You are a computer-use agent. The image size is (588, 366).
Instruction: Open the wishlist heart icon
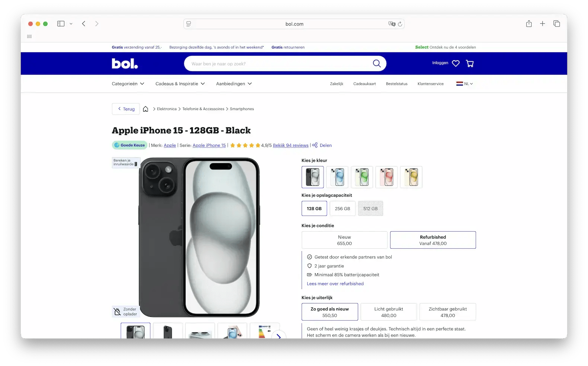[x=456, y=63]
